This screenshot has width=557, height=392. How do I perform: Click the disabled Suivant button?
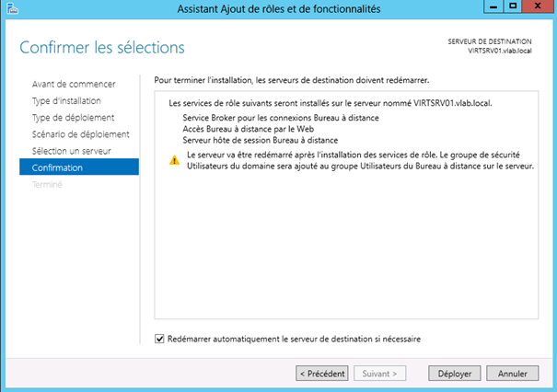point(378,374)
